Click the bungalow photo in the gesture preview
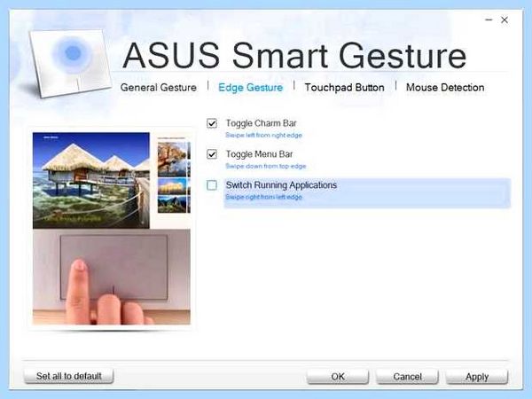 tap(91, 180)
